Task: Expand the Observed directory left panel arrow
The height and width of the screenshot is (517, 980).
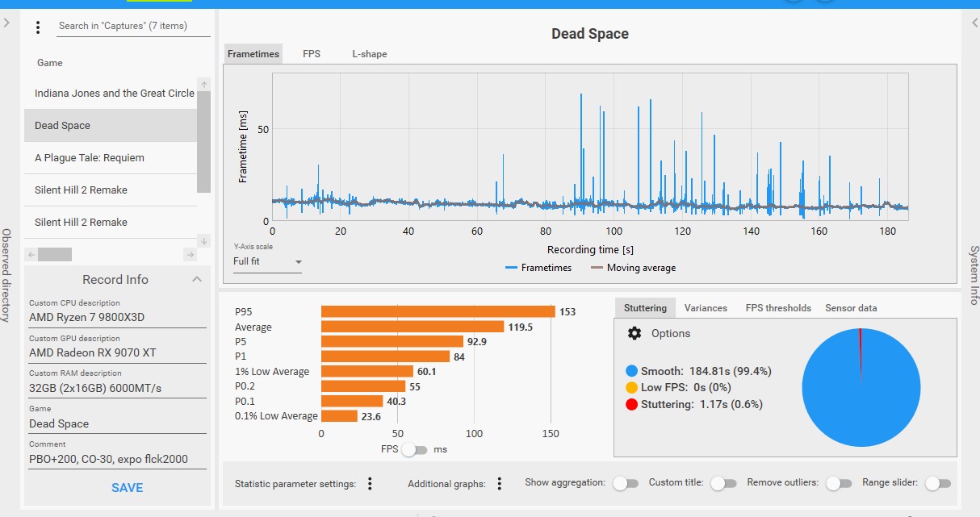Action: point(6,23)
